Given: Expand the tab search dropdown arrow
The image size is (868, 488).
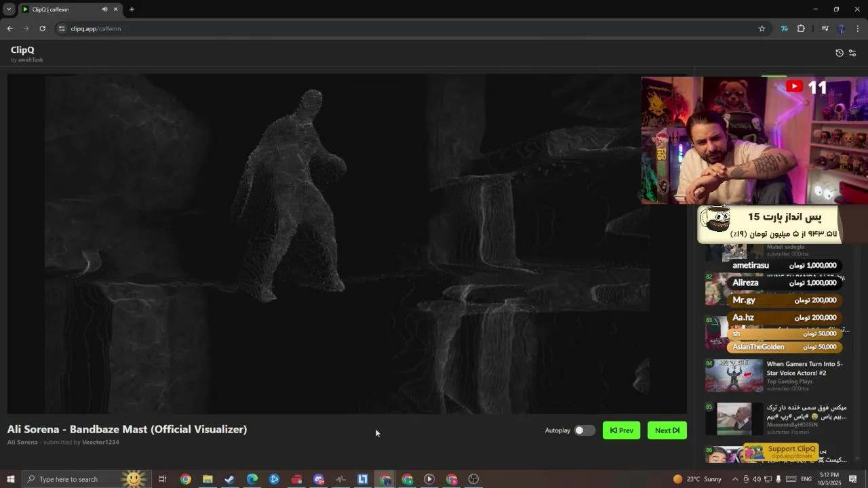Looking at the screenshot, I should point(9,9).
